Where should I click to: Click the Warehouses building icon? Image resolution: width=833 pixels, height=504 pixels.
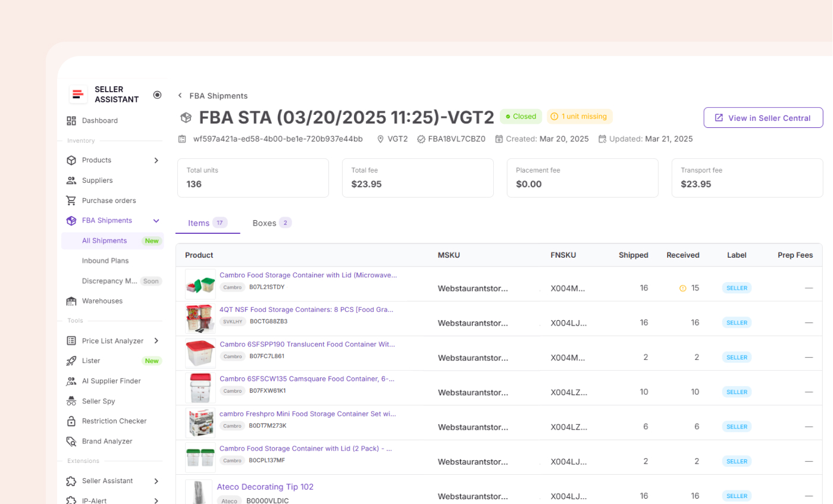pyautogui.click(x=71, y=300)
